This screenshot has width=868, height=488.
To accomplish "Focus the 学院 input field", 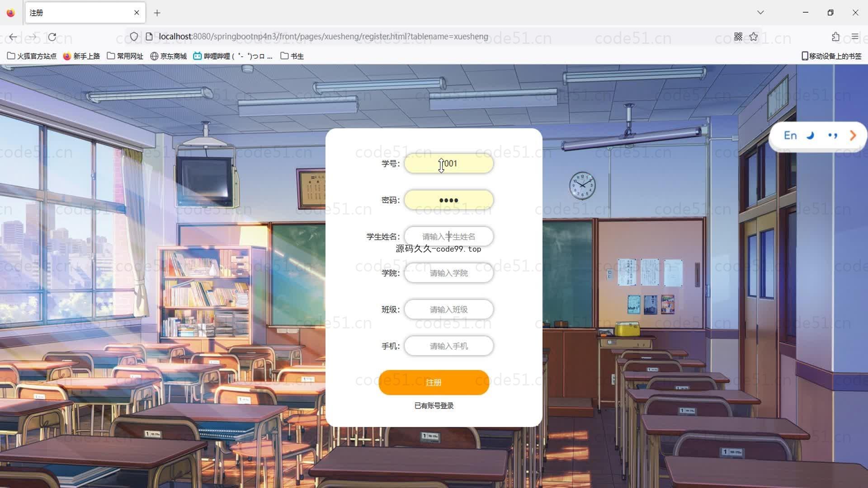I will click(x=448, y=273).
